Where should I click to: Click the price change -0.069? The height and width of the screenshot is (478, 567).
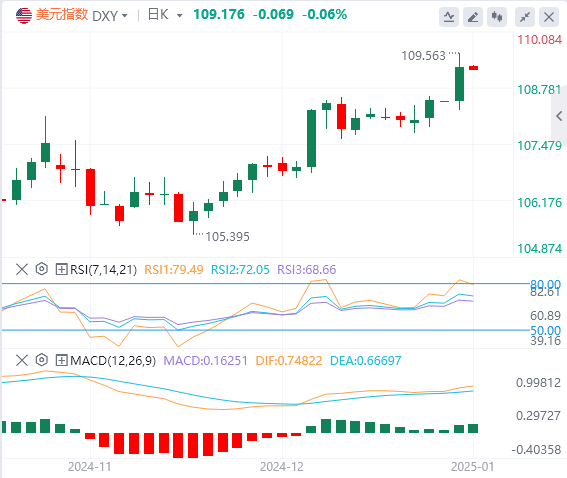(273, 14)
